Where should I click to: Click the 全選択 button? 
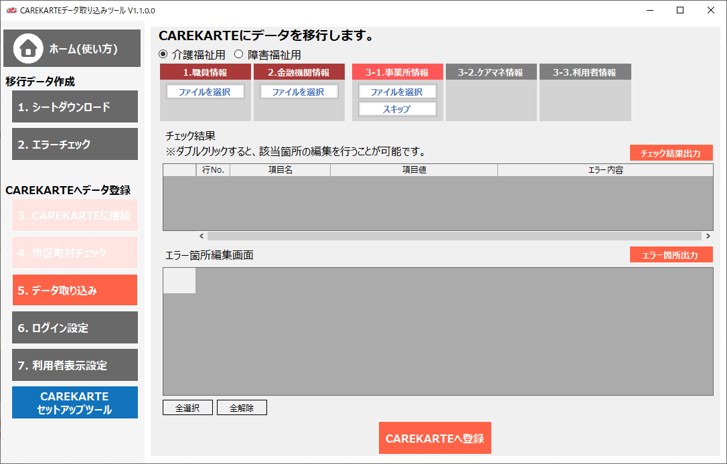point(187,408)
